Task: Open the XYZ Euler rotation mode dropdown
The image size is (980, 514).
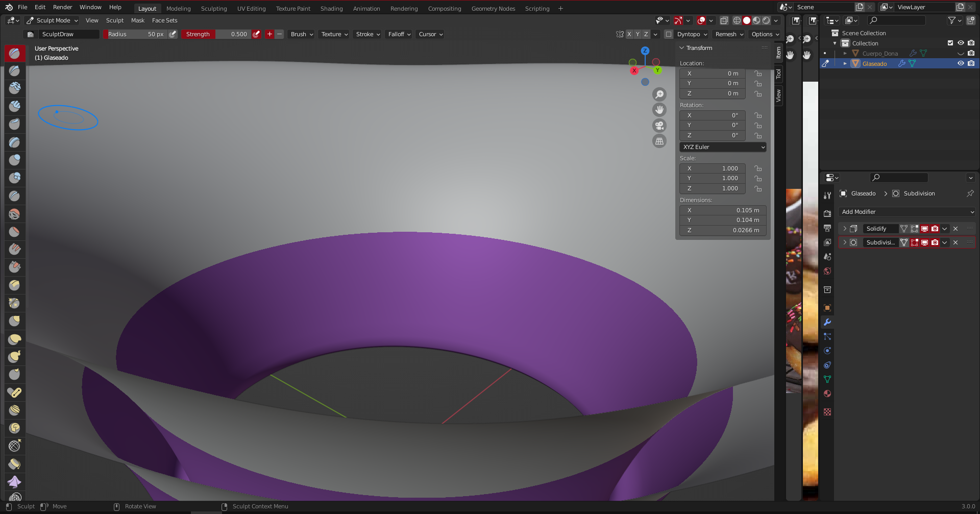Action: pyautogui.click(x=723, y=147)
